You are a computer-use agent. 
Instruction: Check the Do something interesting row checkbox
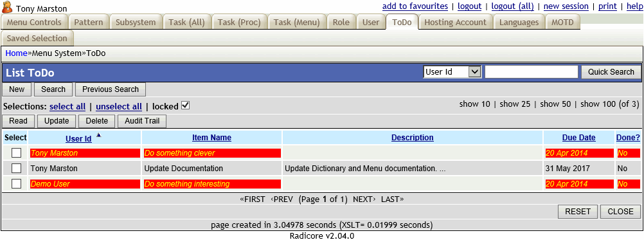pyautogui.click(x=17, y=183)
